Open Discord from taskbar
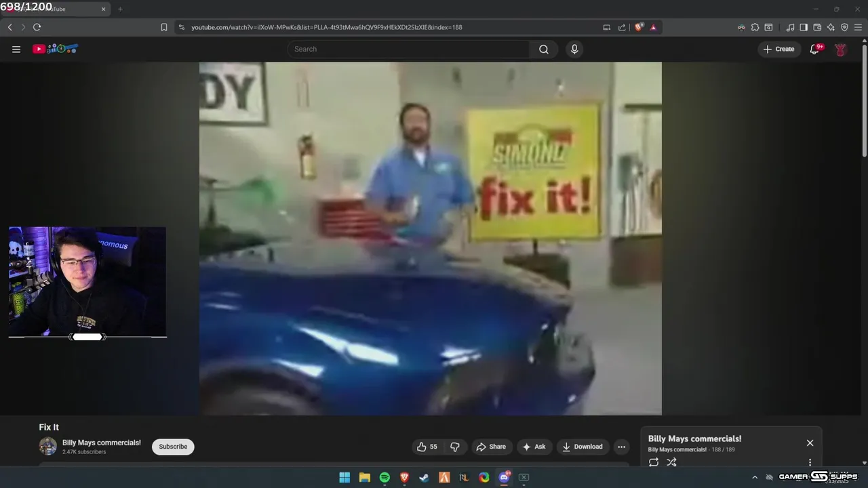Image resolution: width=868 pixels, height=488 pixels. point(504,477)
